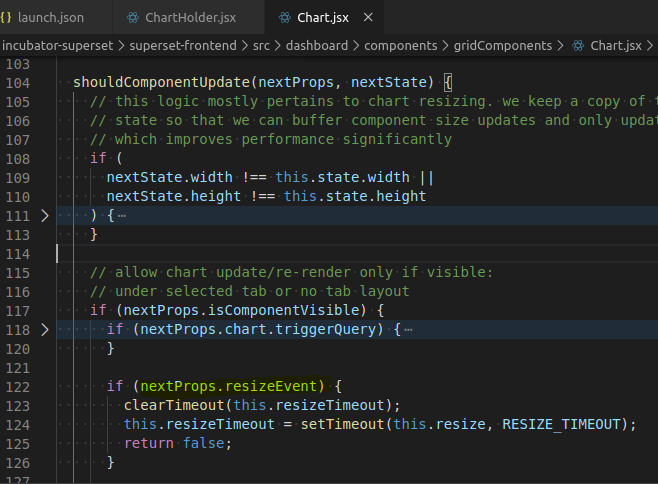This screenshot has height=484, width=658.
Task: Click 'nextProps.chart.triggerQuery' on line 118
Action: pyautogui.click(x=258, y=330)
